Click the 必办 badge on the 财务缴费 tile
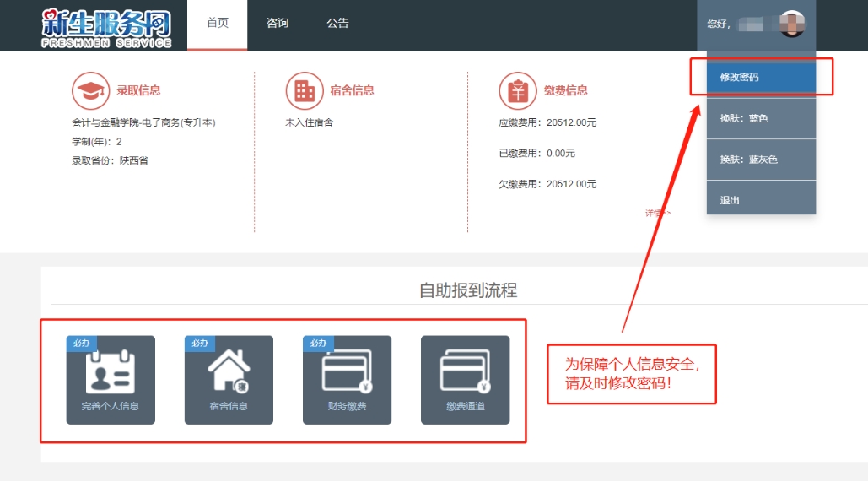868x482 pixels. (318, 344)
